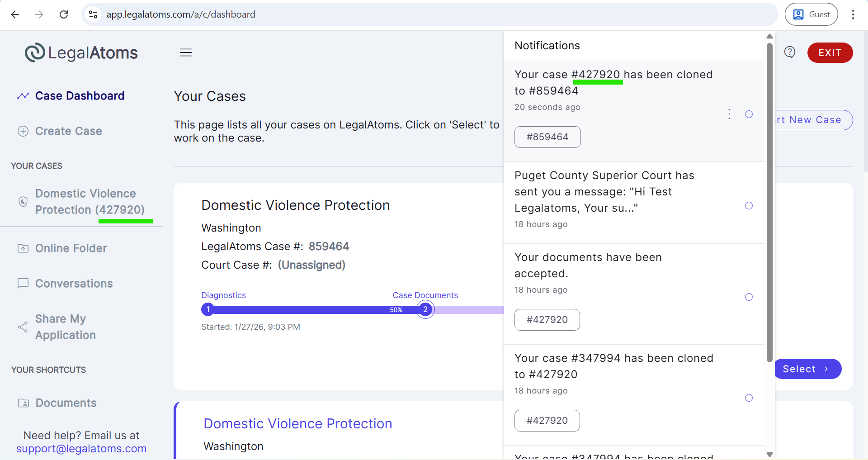
Task: Click the site information icon in address bar
Action: [x=93, y=14]
